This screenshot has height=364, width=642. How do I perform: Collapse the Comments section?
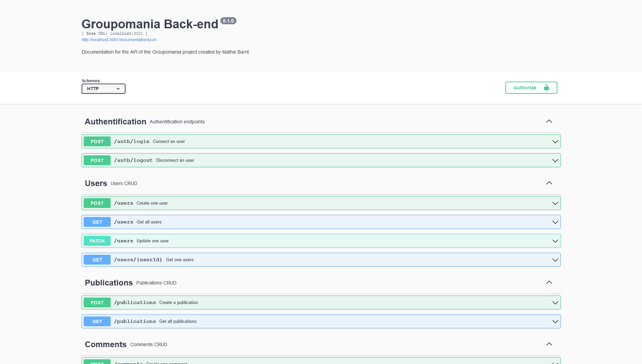[549, 344]
